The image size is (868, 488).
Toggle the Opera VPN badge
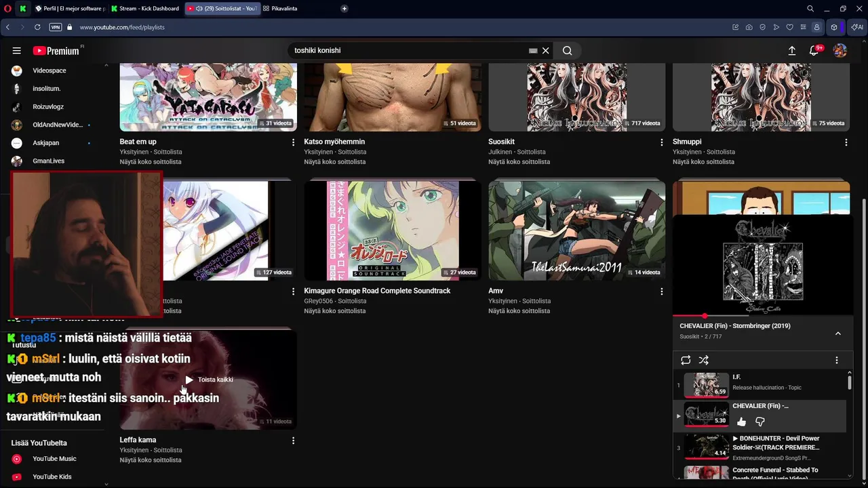[x=56, y=27]
